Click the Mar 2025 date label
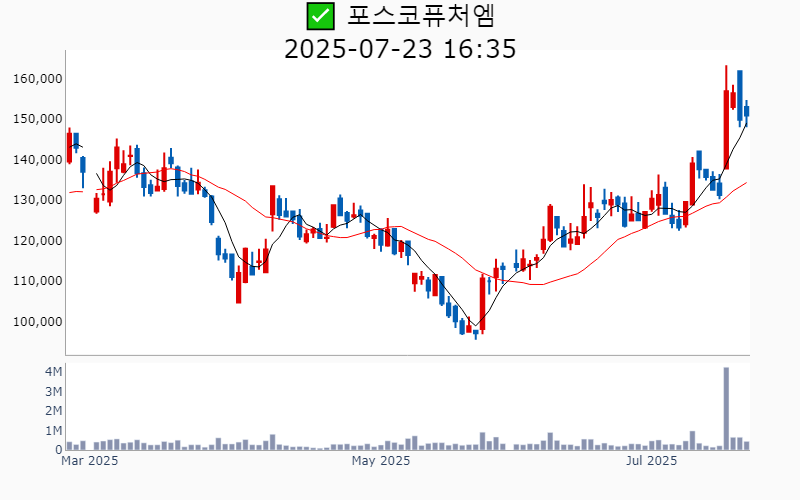 (89, 461)
